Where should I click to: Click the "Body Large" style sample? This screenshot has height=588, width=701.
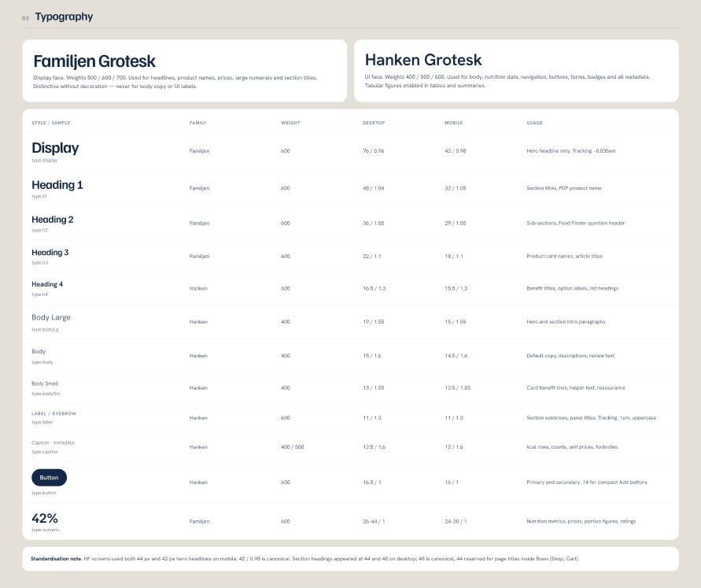click(51, 317)
